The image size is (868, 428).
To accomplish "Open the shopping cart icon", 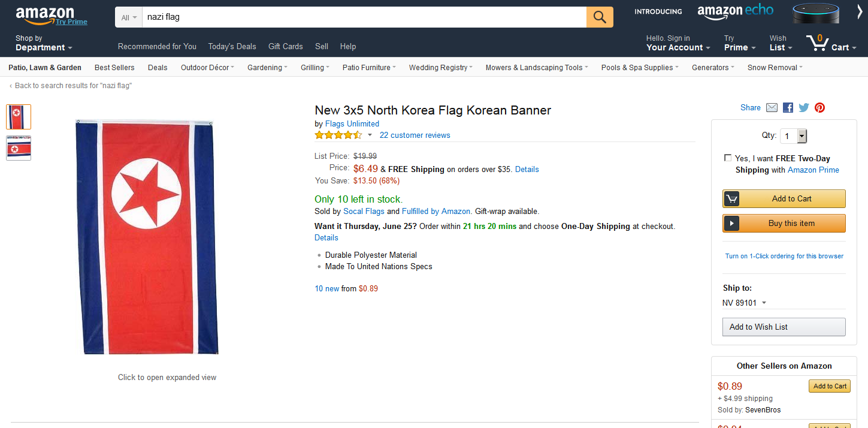I will (x=818, y=43).
